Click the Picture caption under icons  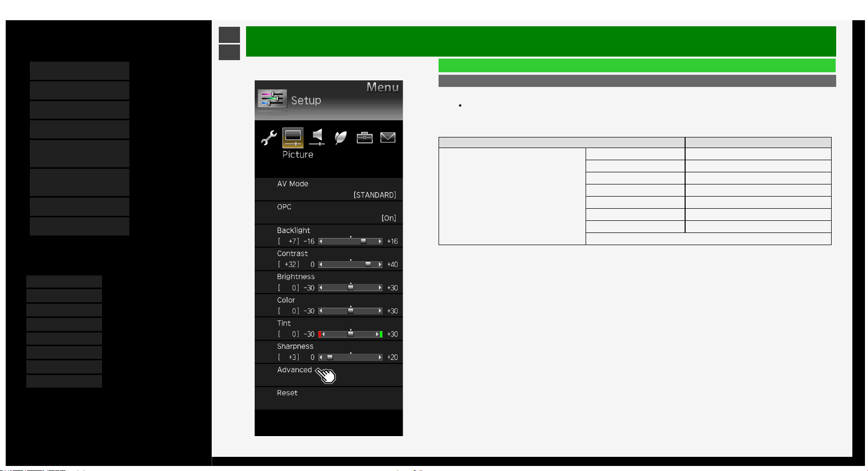[x=298, y=155]
